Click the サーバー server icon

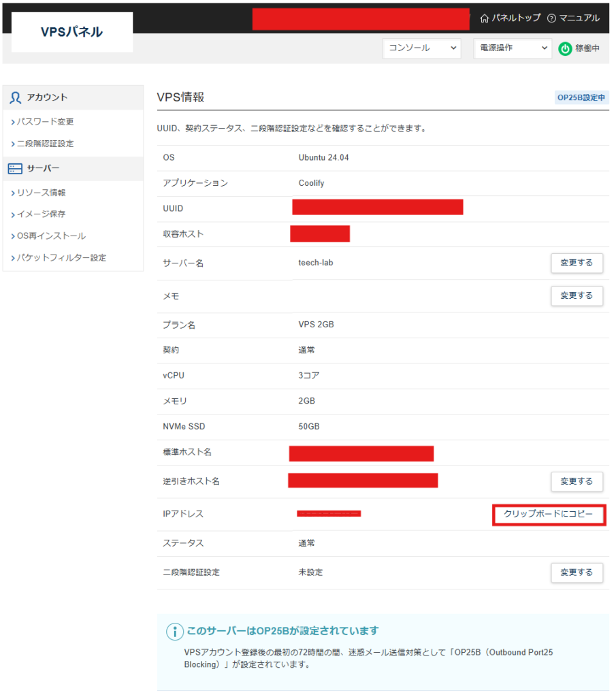point(15,169)
